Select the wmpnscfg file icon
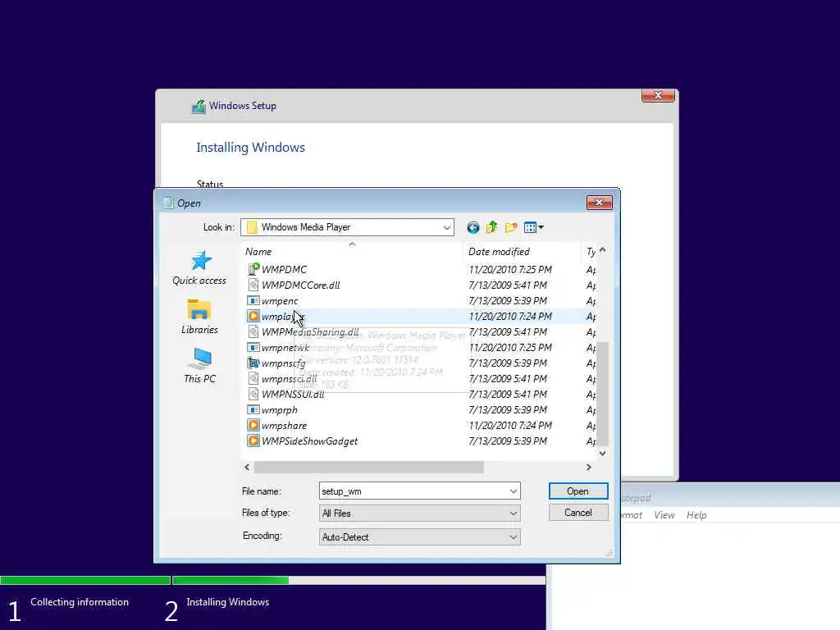The height and width of the screenshot is (630, 840). [253, 363]
